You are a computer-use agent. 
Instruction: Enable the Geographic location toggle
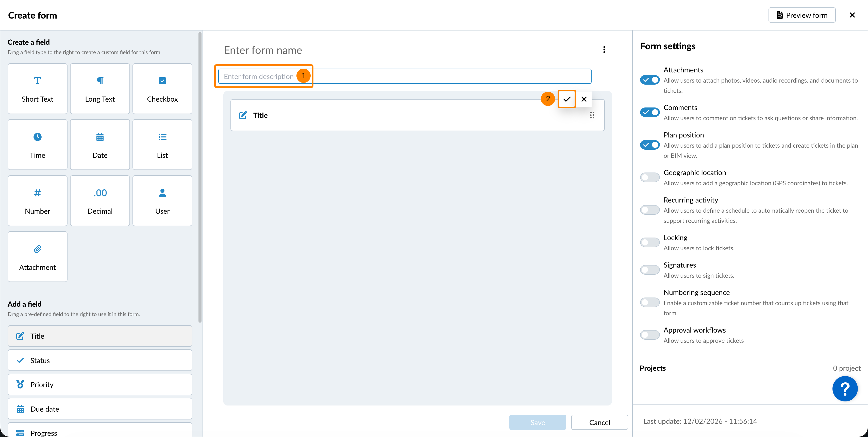point(650,177)
